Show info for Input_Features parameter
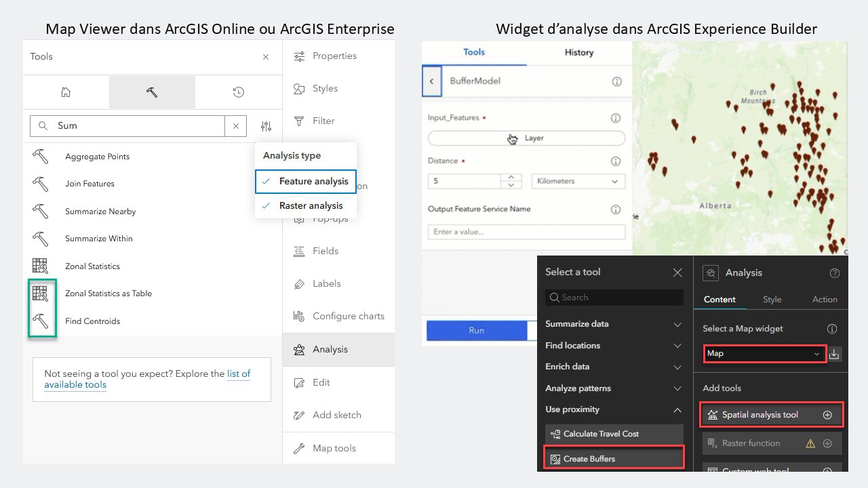 [x=616, y=118]
